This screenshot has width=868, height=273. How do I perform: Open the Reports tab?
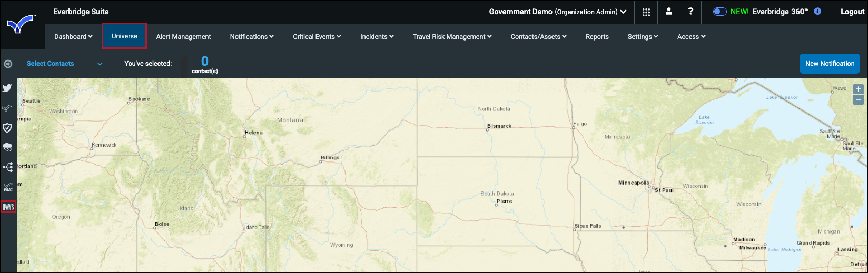[597, 36]
